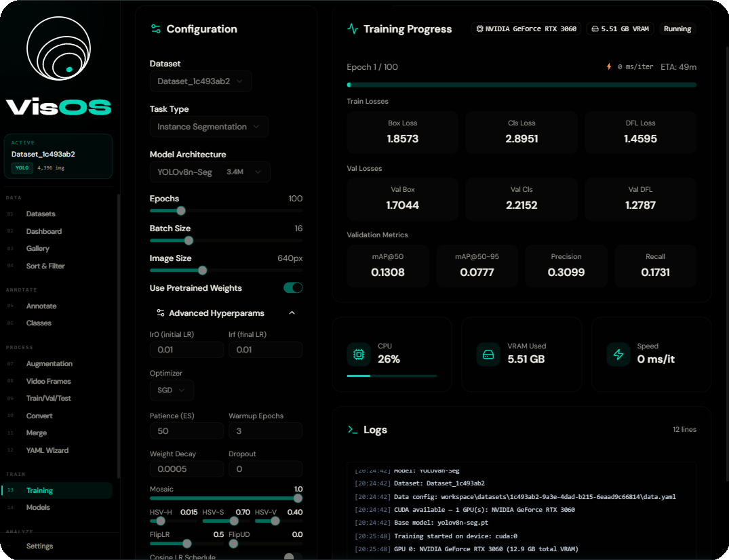Click the NVIDIA GeForce RTX 3060 badge
This screenshot has height=560, width=729.
526,28
